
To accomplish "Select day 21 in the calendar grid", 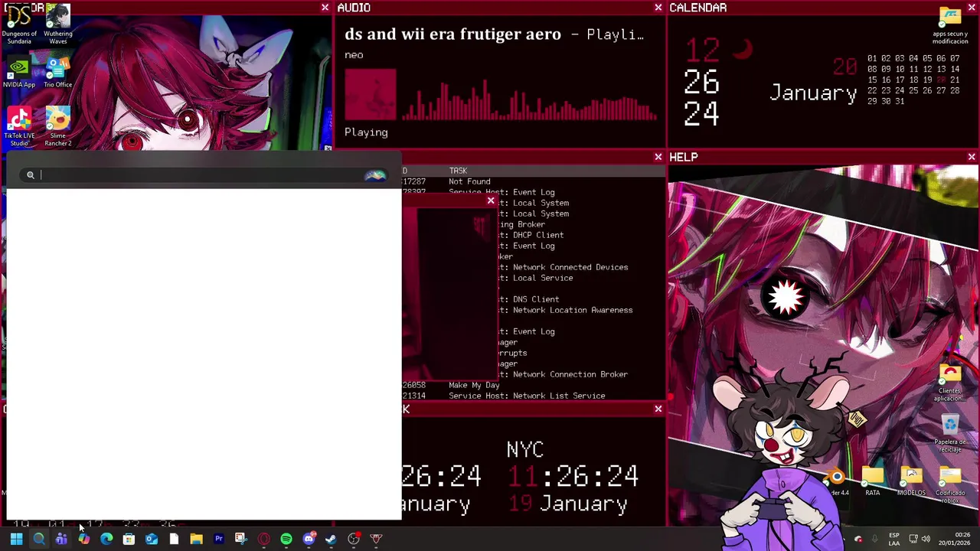I will (955, 80).
